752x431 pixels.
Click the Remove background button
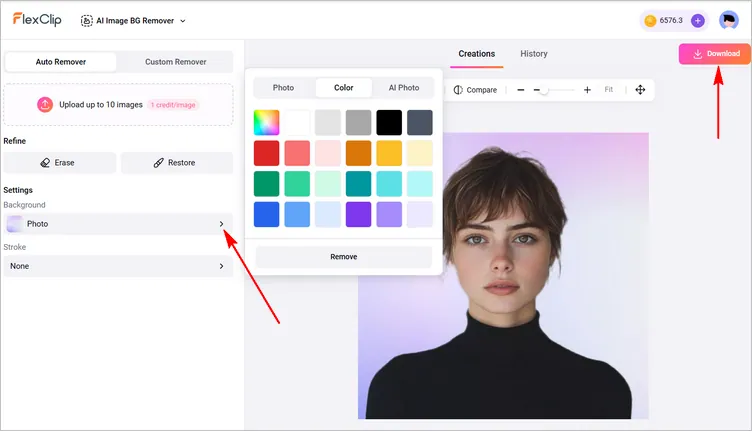tap(343, 257)
